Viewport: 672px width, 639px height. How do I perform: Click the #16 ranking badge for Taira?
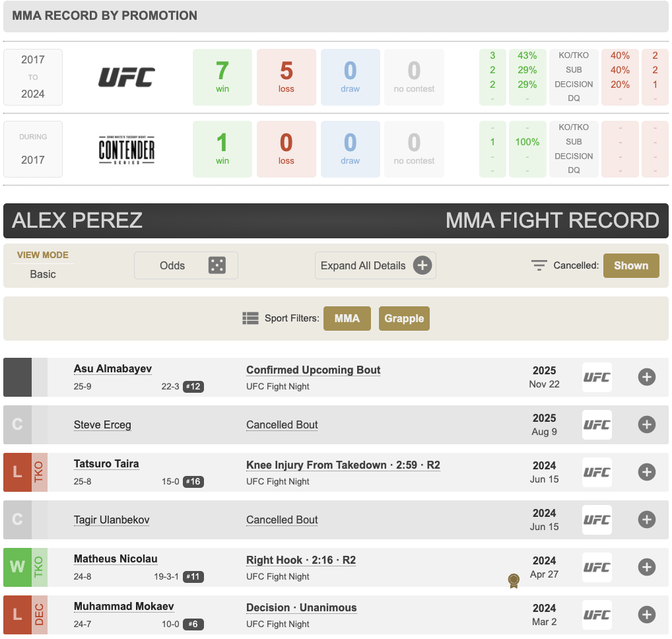point(193,482)
